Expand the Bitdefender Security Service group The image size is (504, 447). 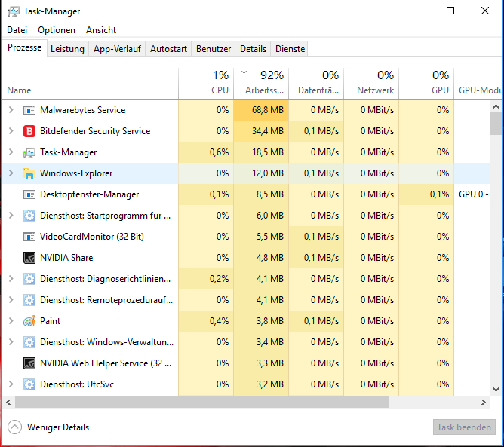coord(11,131)
